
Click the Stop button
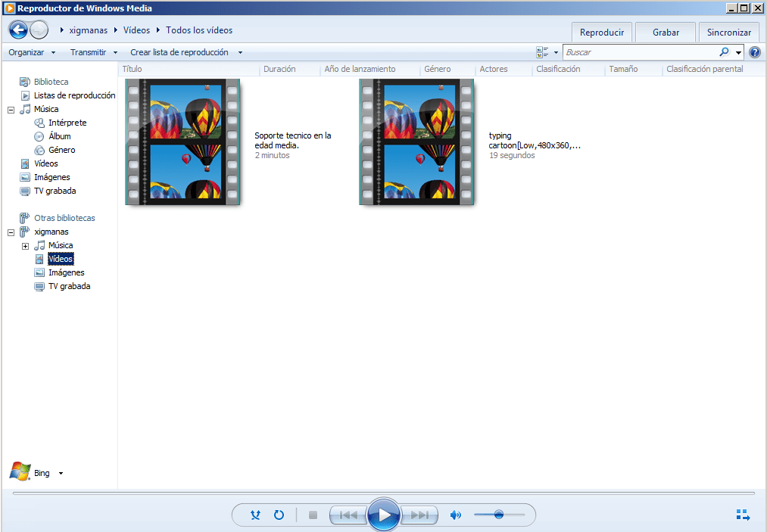(313, 515)
